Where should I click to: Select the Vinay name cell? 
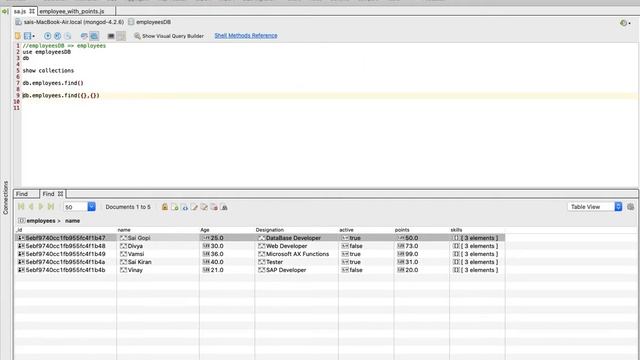[158, 270]
